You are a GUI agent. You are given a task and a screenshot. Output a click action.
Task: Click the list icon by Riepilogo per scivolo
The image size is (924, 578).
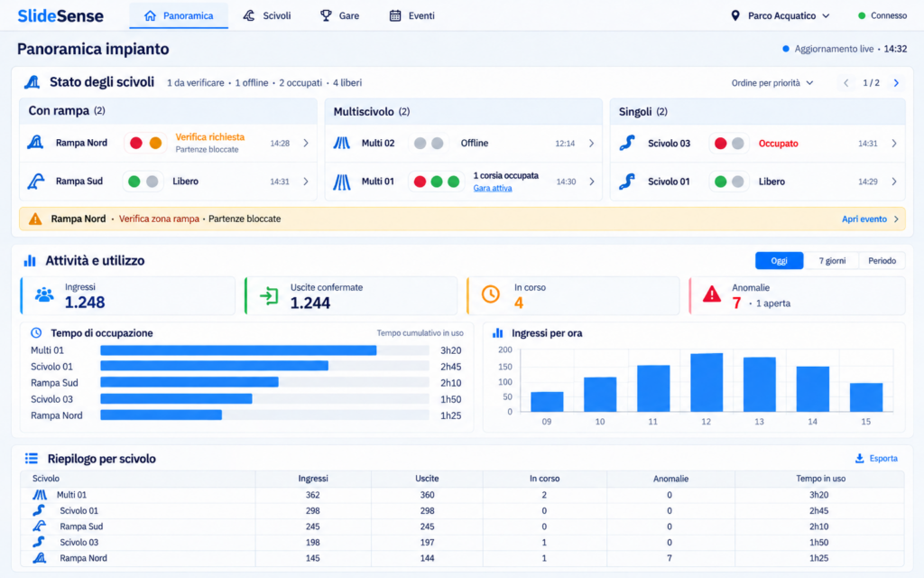click(x=32, y=458)
